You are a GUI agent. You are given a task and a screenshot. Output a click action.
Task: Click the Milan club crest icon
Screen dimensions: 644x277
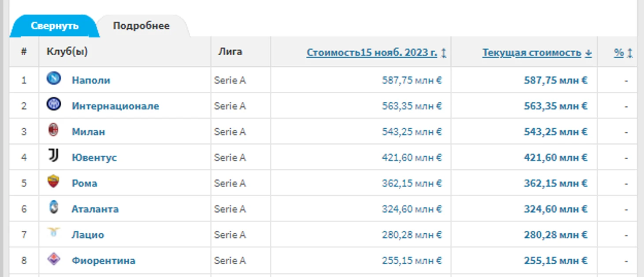tap(53, 130)
